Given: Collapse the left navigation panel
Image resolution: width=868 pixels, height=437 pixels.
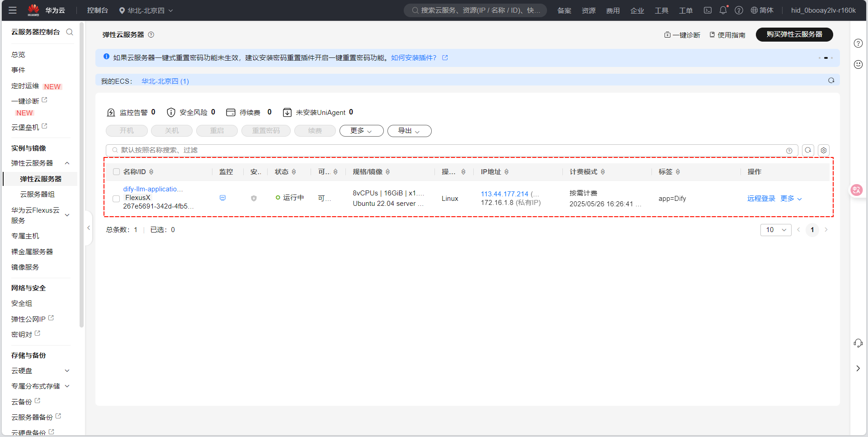Looking at the screenshot, I should click(89, 228).
